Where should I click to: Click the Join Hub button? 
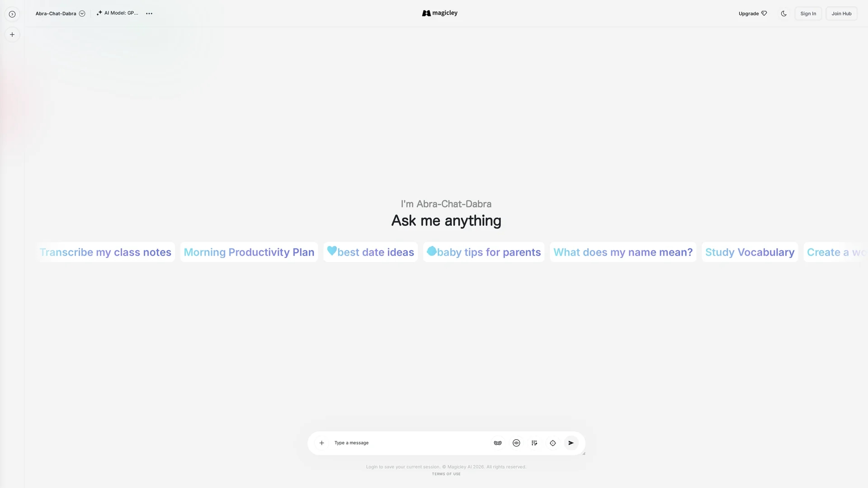(841, 14)
